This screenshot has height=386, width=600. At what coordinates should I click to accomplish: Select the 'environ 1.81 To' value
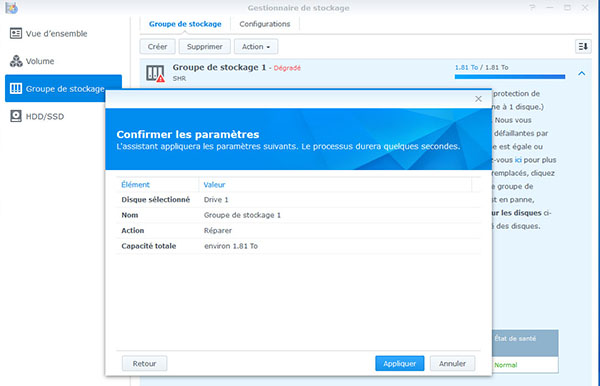click(x=231, y=246)
